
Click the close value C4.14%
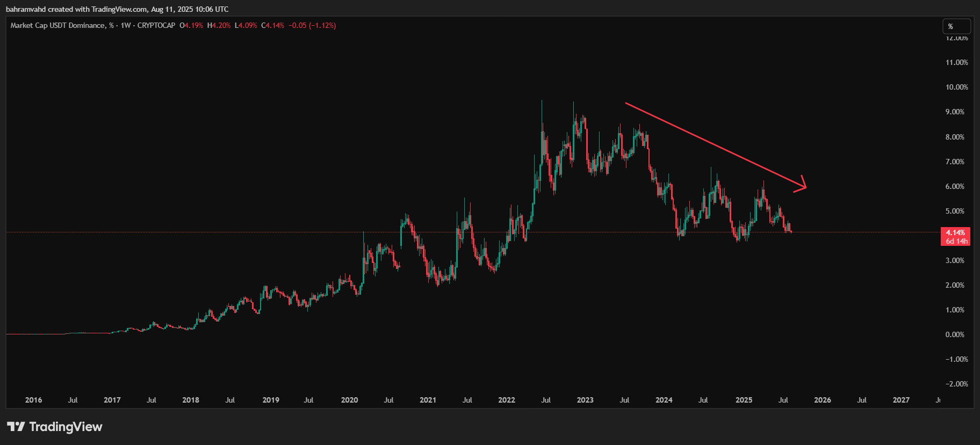[x=273, y=25]
